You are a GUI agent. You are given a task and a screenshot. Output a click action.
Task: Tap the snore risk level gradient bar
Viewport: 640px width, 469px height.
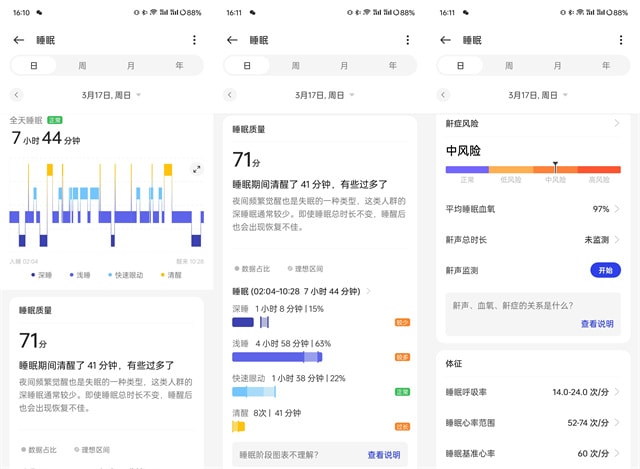click(x=533, y=169)
